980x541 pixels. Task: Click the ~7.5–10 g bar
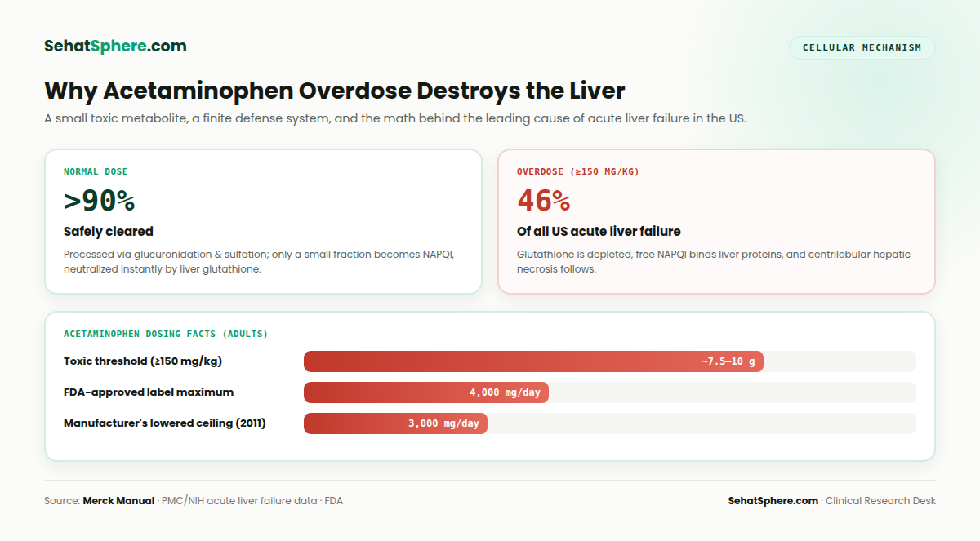(x=533, y=361)
